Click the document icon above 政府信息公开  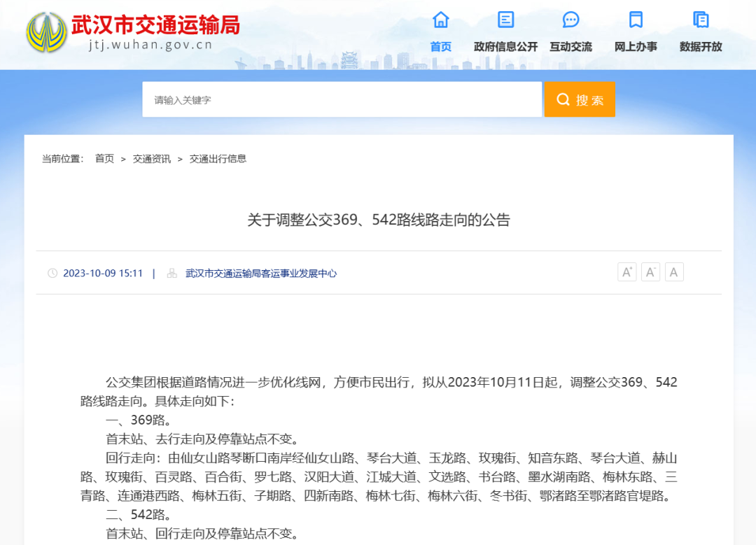505,20
